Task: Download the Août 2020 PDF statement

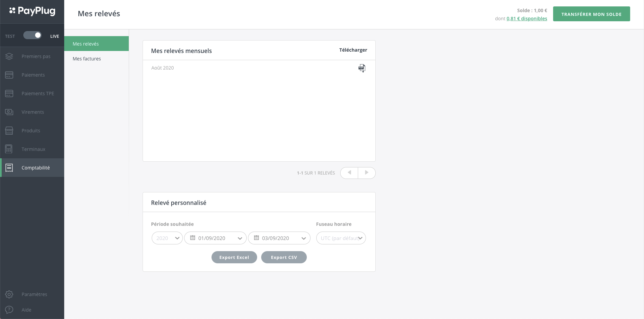Action: (x=362, y=68)
